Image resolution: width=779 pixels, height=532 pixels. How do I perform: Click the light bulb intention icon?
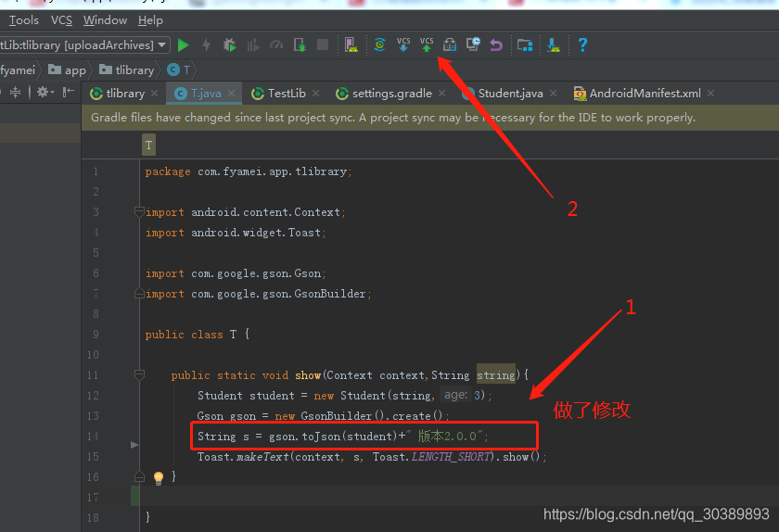tap(159, 478)
